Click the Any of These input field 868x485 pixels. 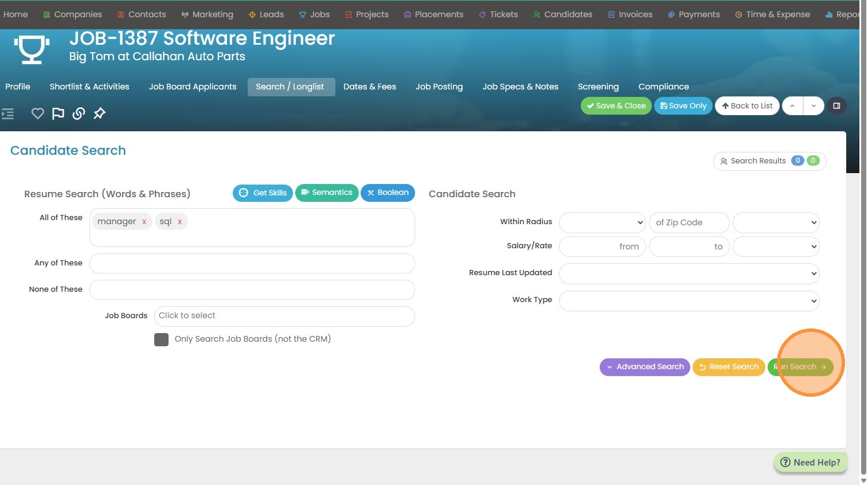[252, 264]
